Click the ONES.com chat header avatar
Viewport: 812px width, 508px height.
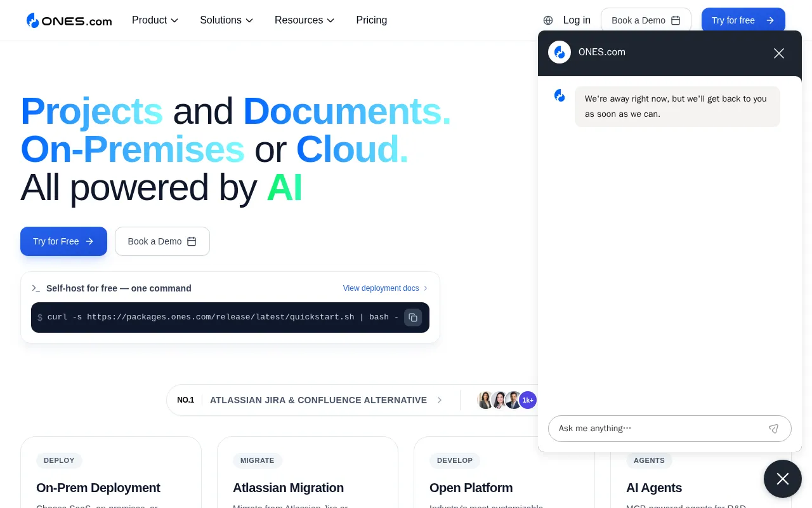[x=560, y=52]
